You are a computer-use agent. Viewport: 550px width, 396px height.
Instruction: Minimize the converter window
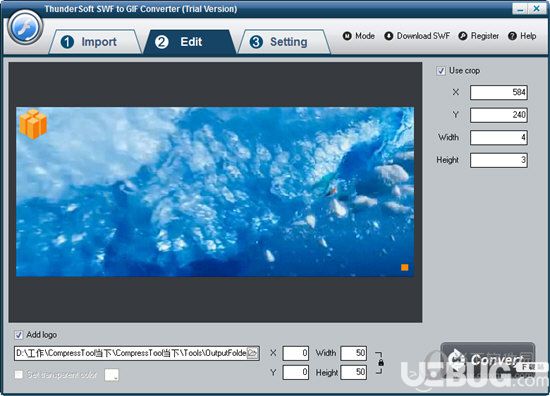[519, 8]
